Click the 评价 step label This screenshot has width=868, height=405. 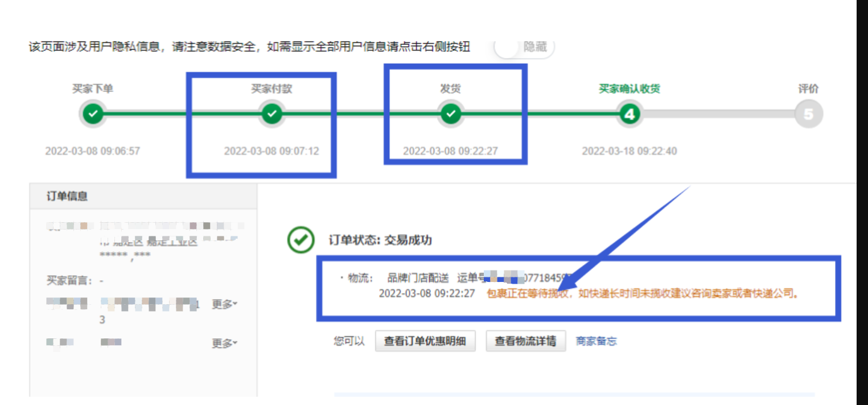(x=808, y=89)
